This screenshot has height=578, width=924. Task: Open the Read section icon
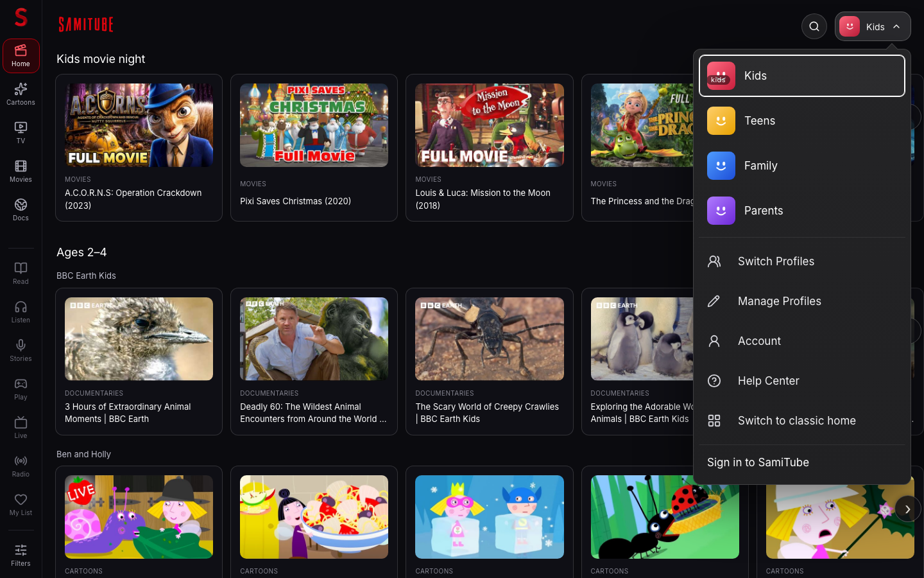pos(21,274)
